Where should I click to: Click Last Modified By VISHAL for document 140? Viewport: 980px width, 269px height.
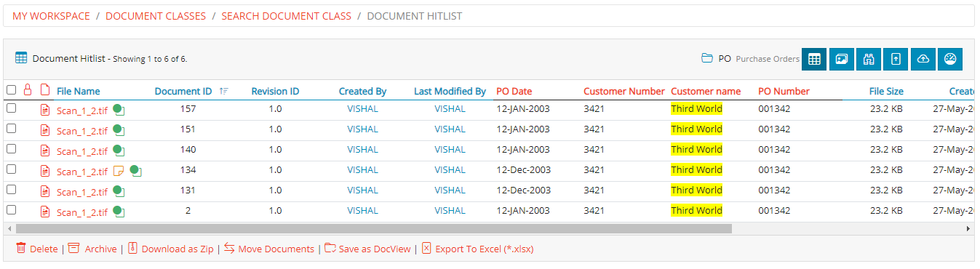click(x=450, y=150)
